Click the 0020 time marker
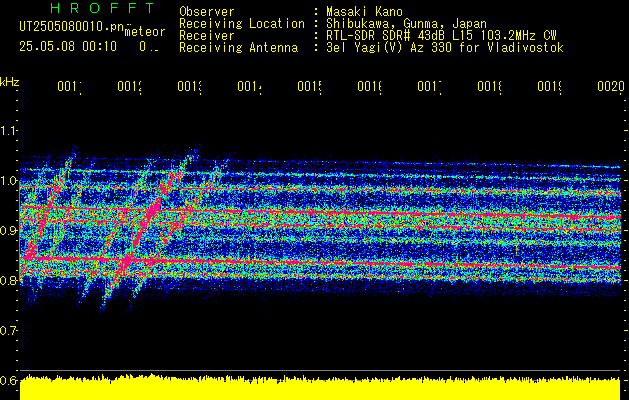This screenshot has width=629, height=400. (x=611, y=86)
